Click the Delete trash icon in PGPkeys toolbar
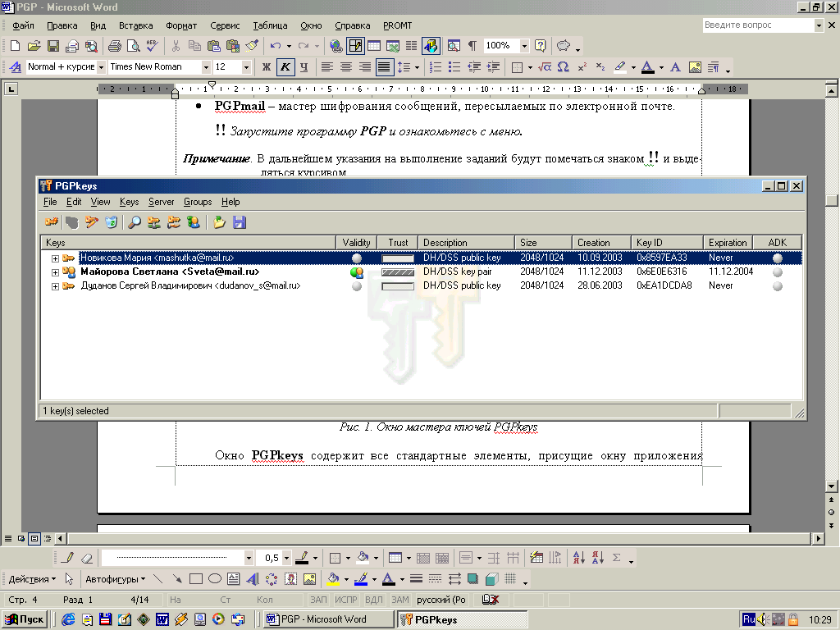 pyautogui.click(x=111, y=221)
